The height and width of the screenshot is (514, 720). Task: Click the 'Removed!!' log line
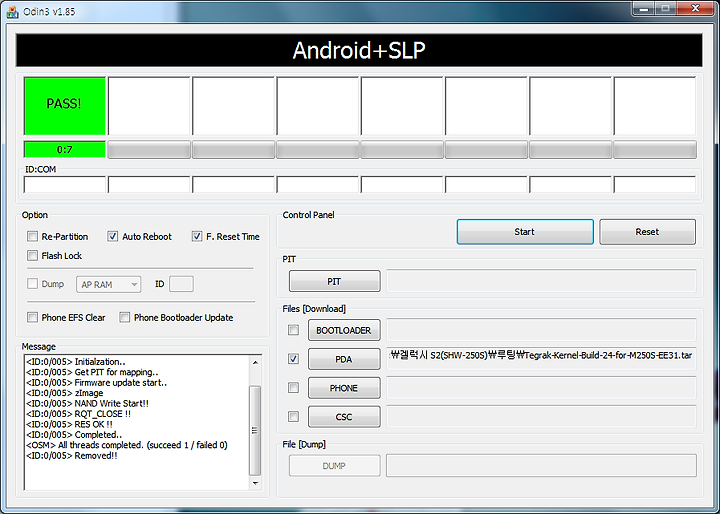tap(72, 456)
